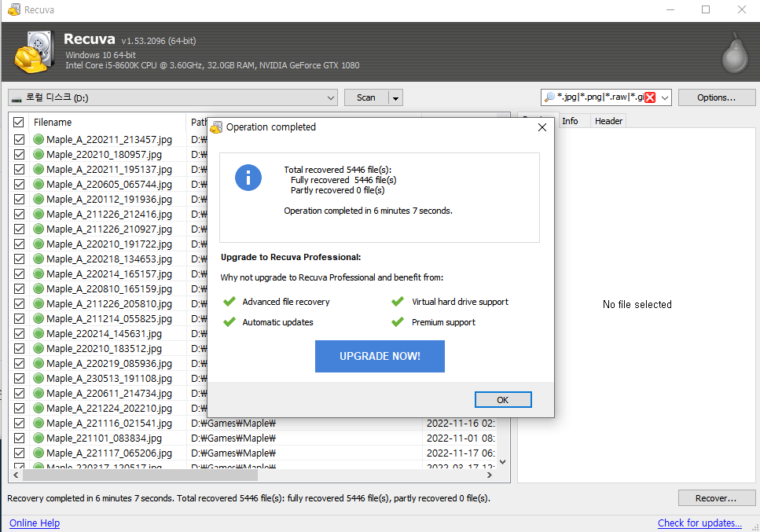Uncheck Maple_A_211226_205810.jpg checkbox
This screenshot has height=532, width=760.
[x=19, y=304]
